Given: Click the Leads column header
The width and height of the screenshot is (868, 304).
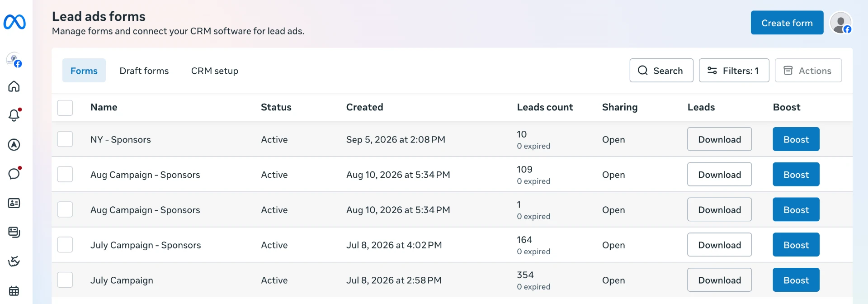Looking at the screenshot, I should [x=701, y=107].
